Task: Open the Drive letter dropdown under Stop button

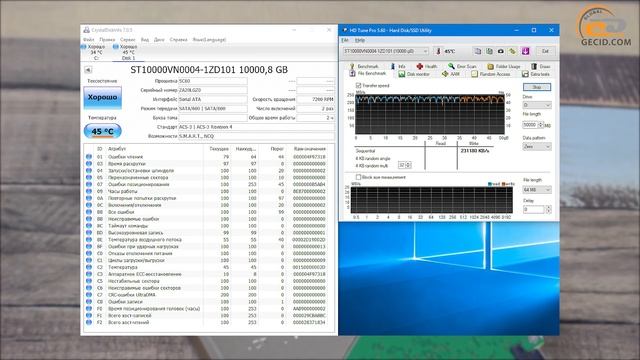Action: [537, 105]
